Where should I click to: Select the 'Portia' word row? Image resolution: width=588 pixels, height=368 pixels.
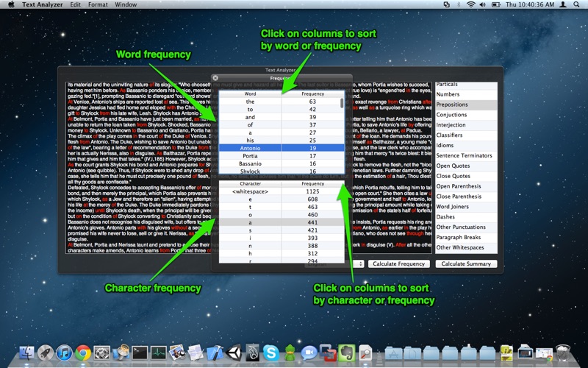pyautogui.click(x=282, y=156)
